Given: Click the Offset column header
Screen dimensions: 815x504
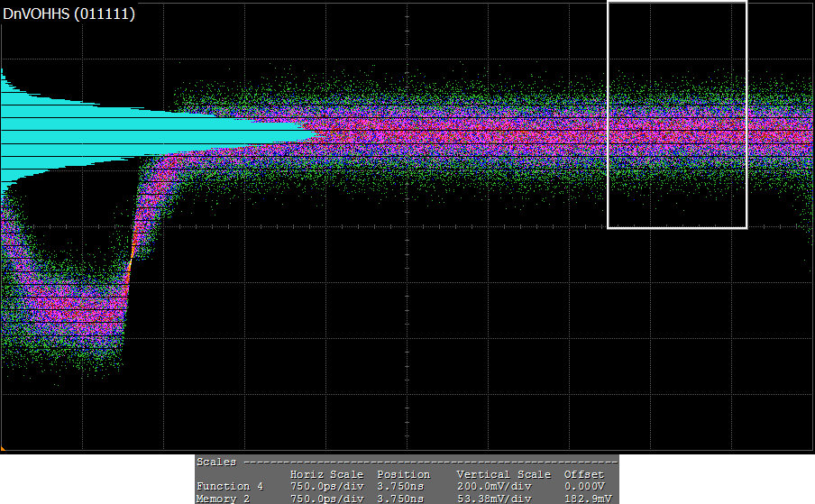Looking at the screenshot, I should tap(583, 474).
